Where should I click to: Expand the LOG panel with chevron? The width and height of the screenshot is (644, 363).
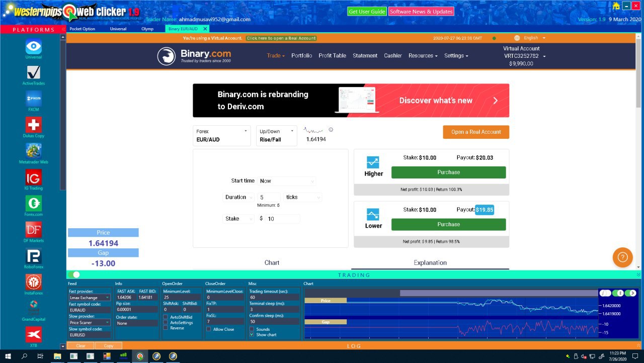[639, 345]
